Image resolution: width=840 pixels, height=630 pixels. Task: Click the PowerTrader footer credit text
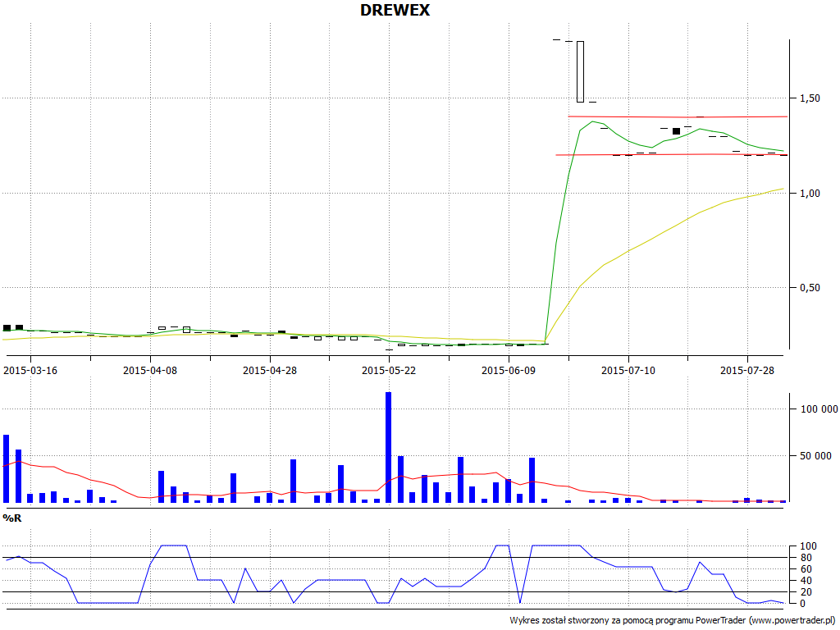(674, 620)
